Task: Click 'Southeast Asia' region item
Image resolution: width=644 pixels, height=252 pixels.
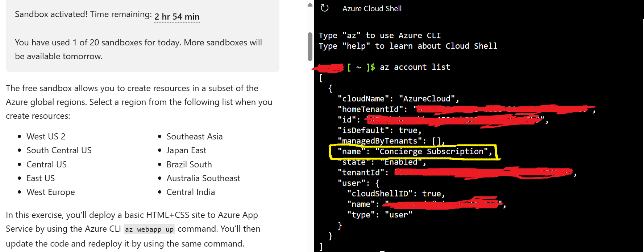Action: [195, 137]
